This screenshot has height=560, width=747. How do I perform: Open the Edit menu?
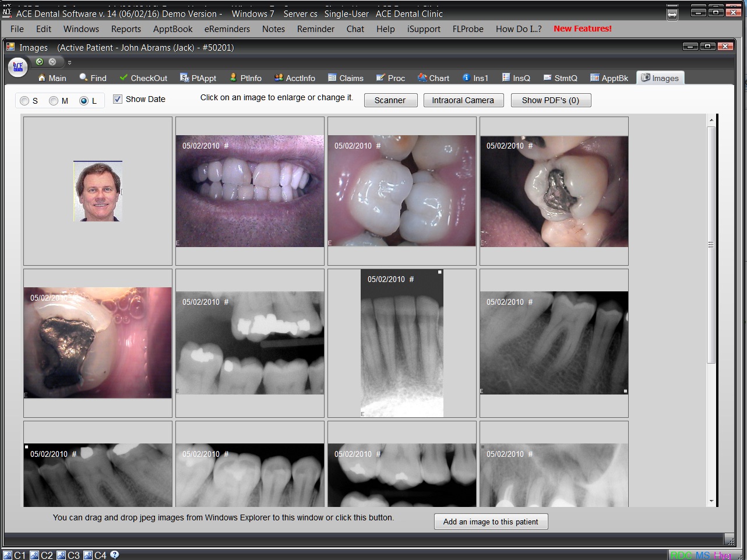[44, 29]
